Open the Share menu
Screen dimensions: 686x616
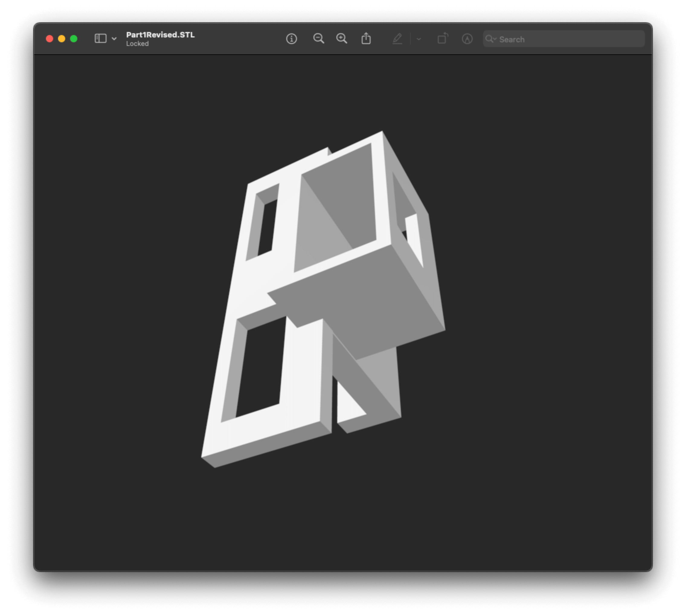tap(366, 39)
